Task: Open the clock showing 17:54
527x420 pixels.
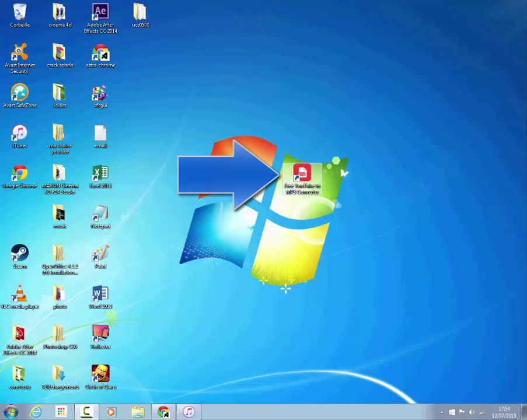Action: click(x=504, y=412)
